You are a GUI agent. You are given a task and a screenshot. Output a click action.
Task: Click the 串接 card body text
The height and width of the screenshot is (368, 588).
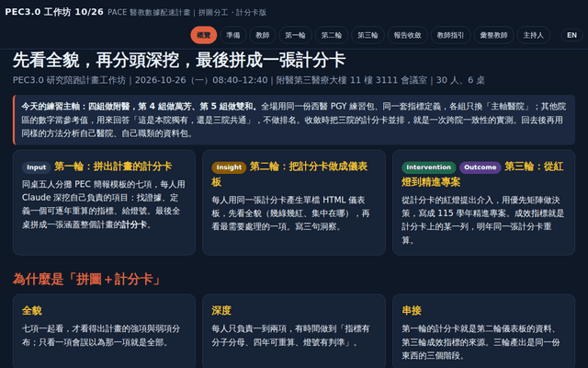[x=481, y=342]
